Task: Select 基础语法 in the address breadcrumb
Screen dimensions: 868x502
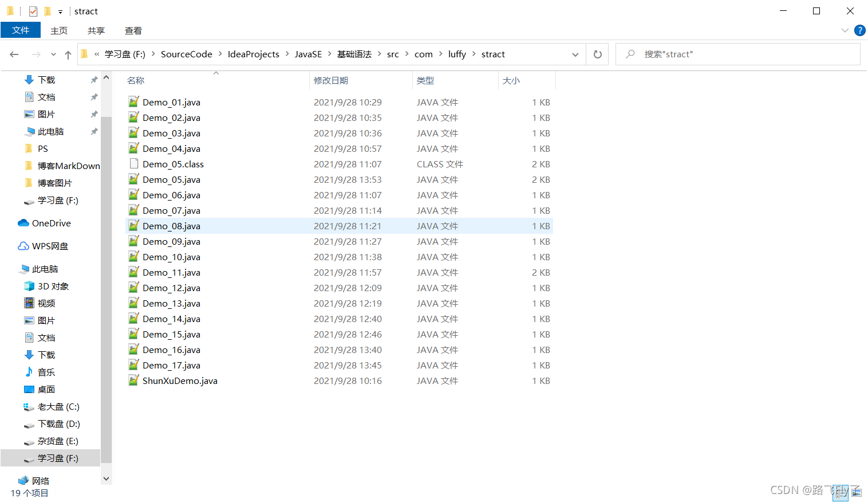Action: pos(354,54)
